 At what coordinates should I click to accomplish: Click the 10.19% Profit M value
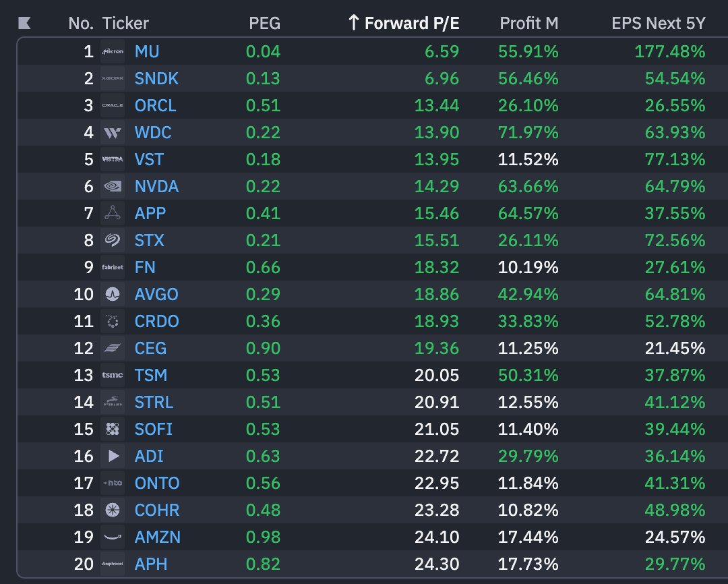point(528,267)
